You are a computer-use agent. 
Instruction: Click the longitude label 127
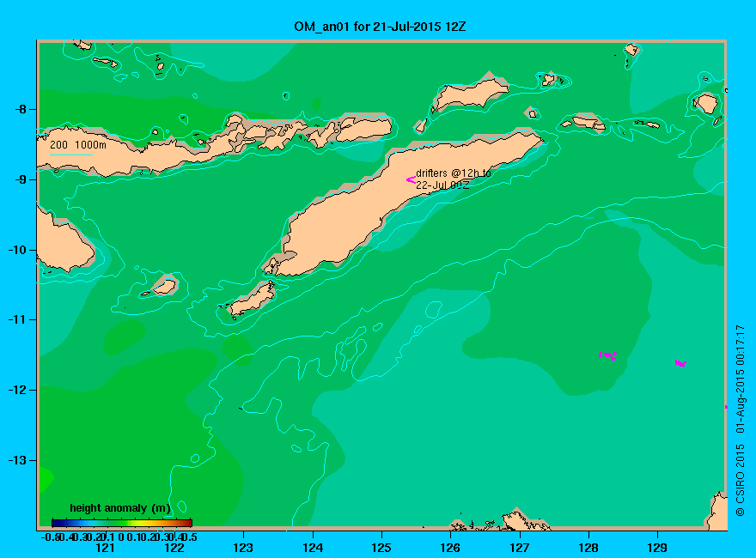click(519, 548)
